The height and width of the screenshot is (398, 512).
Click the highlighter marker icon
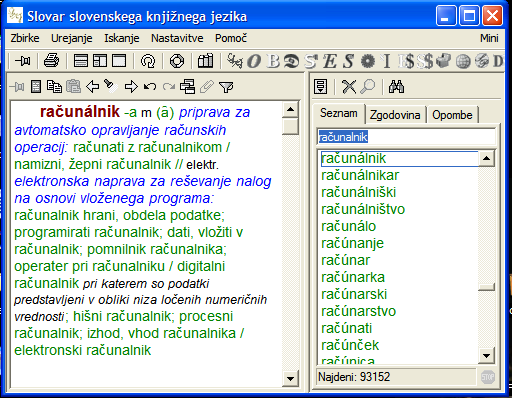(111, 86)
